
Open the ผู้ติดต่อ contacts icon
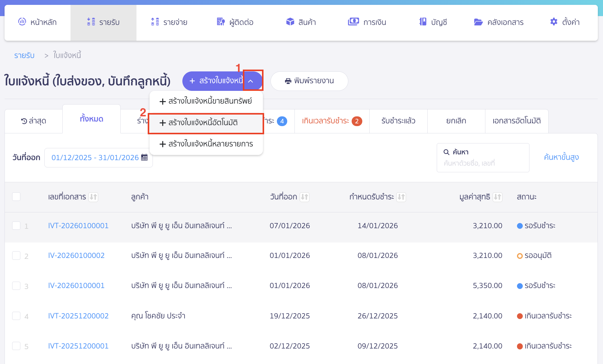(220, 22)
